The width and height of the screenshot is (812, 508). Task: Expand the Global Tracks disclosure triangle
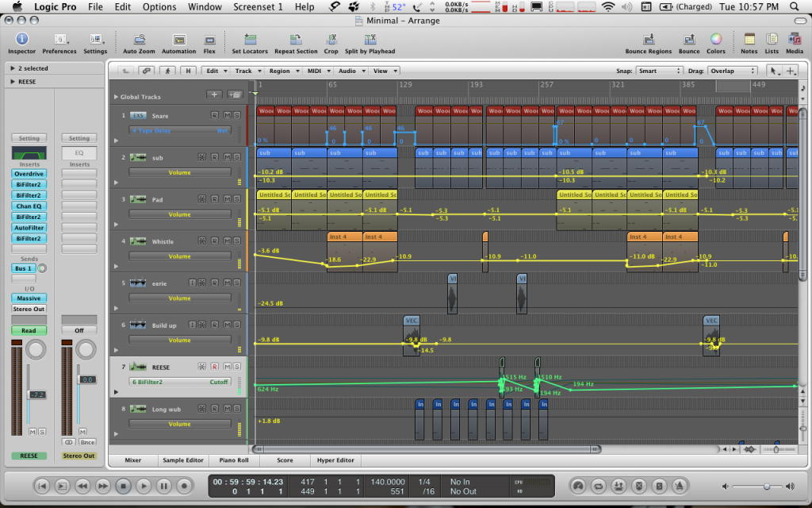click(116, 97)
